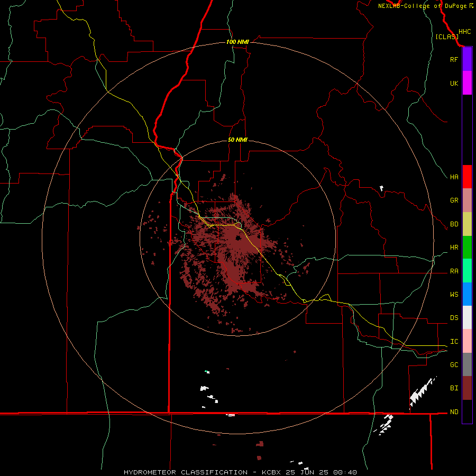Click the HA legend label
Image resolution: width=476 pixels, height=476 pixels.
[454, 177]
